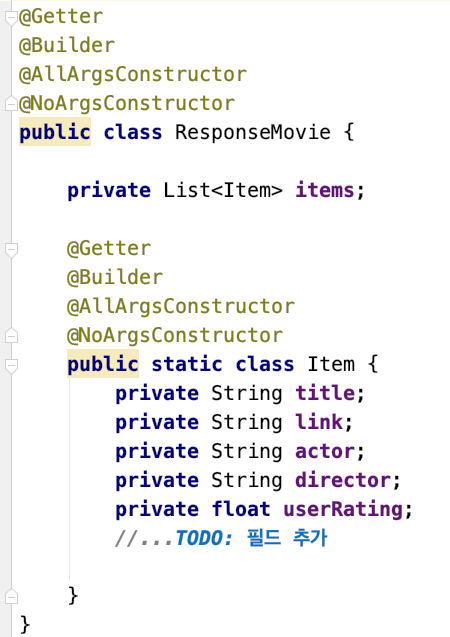This screenshot has height=637, width=450.
Task: Click the actor field name
Action: (x=325, y=451)
